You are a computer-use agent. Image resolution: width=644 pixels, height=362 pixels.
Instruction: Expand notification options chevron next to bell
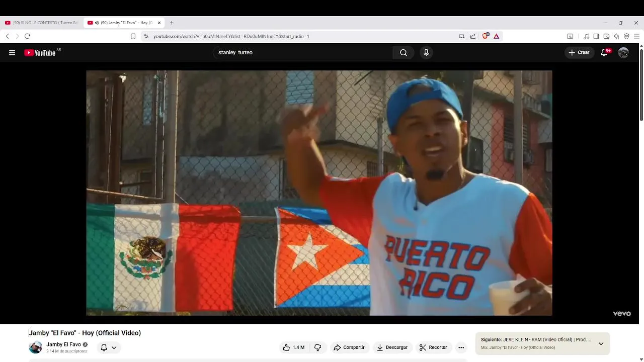[114, 347]
